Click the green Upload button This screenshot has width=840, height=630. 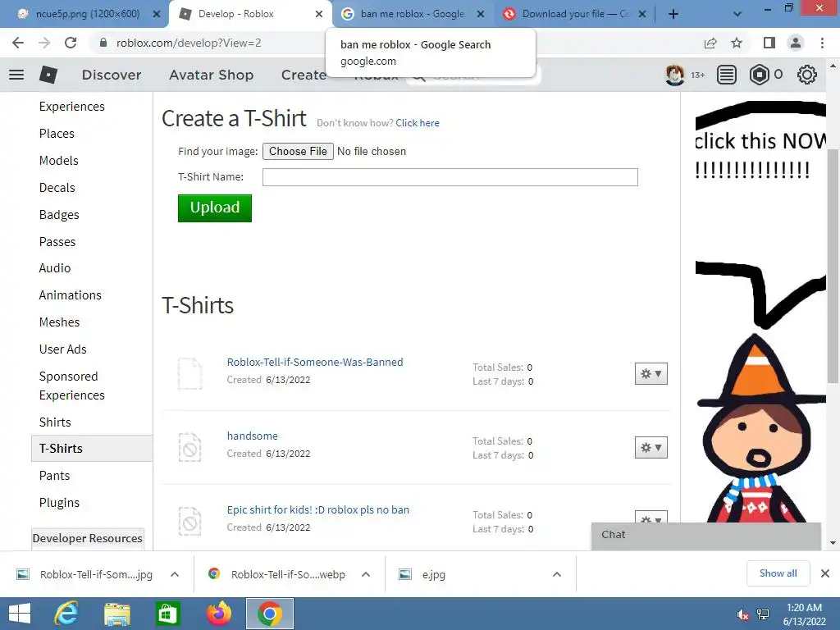(x=215, y=208)
